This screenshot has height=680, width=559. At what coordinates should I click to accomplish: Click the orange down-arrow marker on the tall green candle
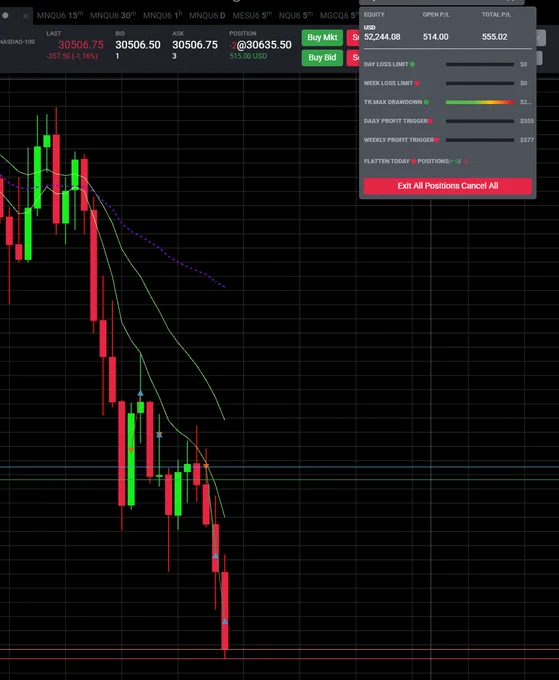point(131,451)
